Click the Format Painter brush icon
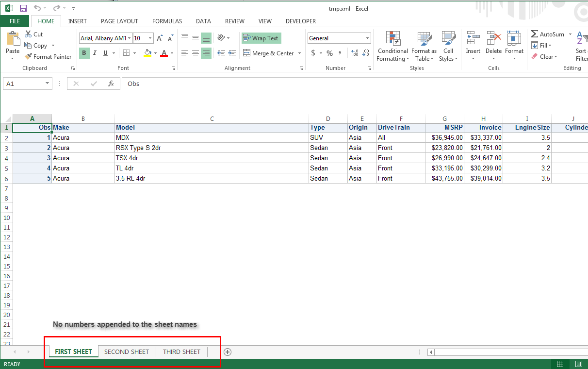Screen dimensions: 588x369 click(x=28, y=57)
